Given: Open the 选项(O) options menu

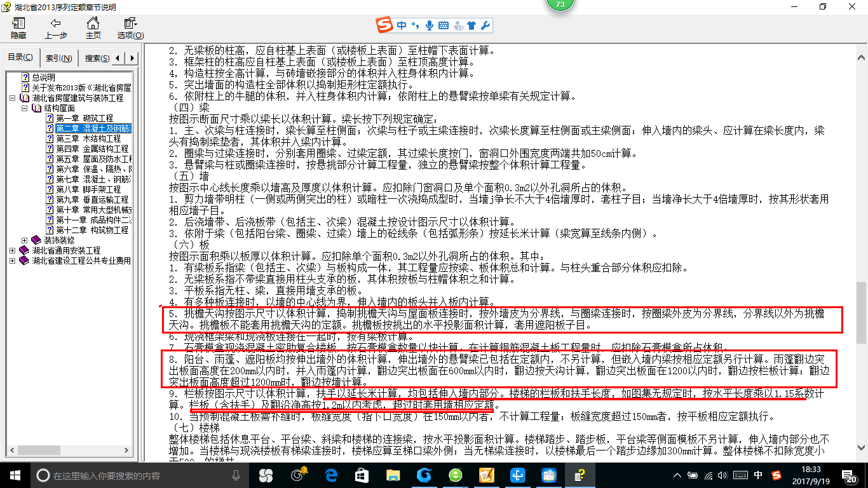Looking at the screenshot, I should tap(130, 29).
